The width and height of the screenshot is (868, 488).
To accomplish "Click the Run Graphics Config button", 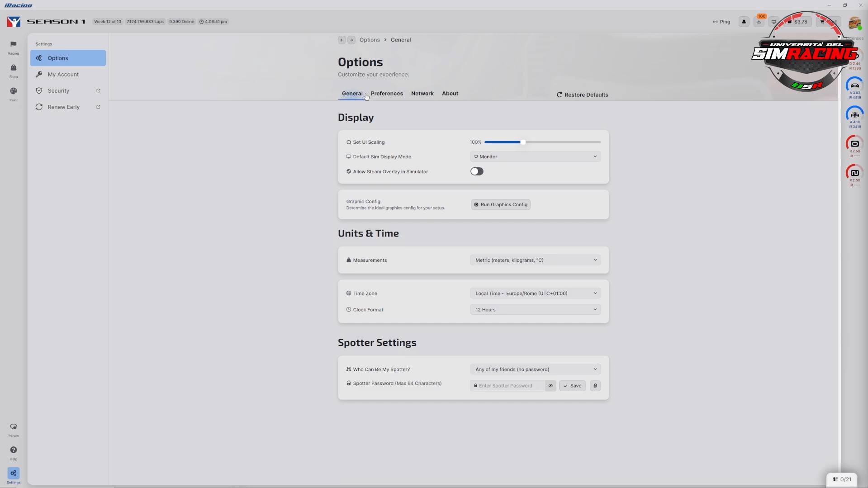I will pyautogui.click(x=501, y=204).
